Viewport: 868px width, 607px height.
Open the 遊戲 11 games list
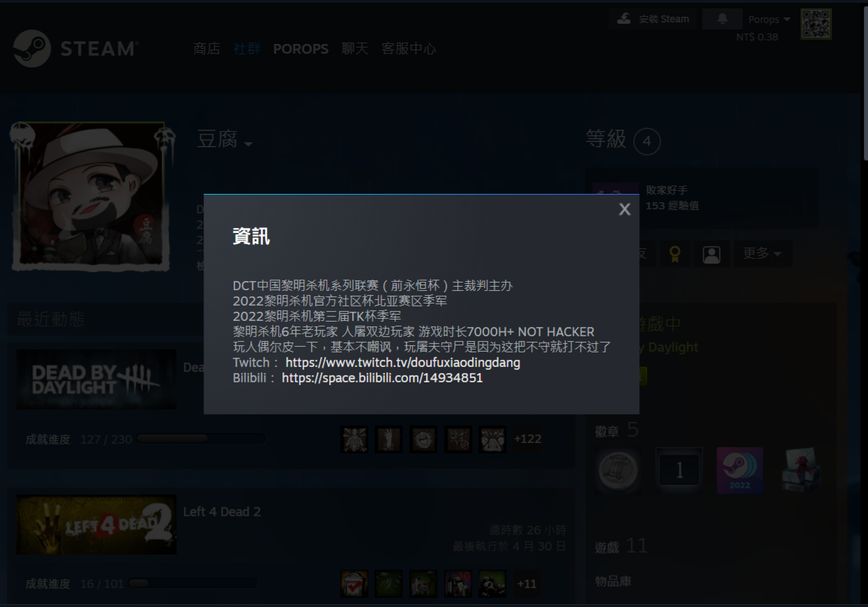(x=621, y=546)
